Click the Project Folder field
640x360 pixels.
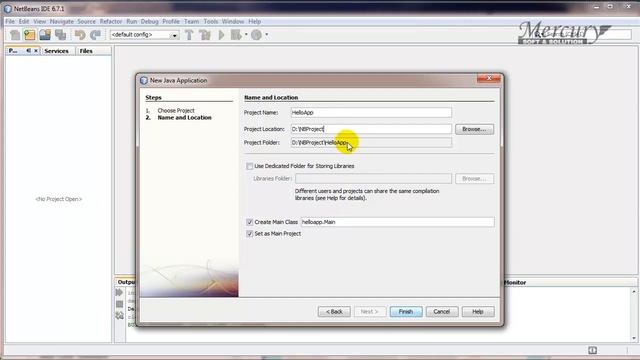371,142
